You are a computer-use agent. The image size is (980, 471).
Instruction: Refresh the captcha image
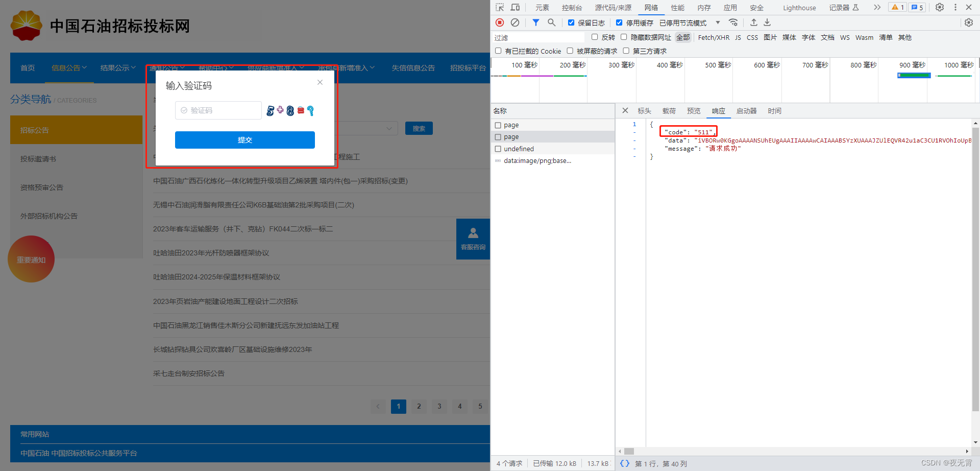[290, 110]
